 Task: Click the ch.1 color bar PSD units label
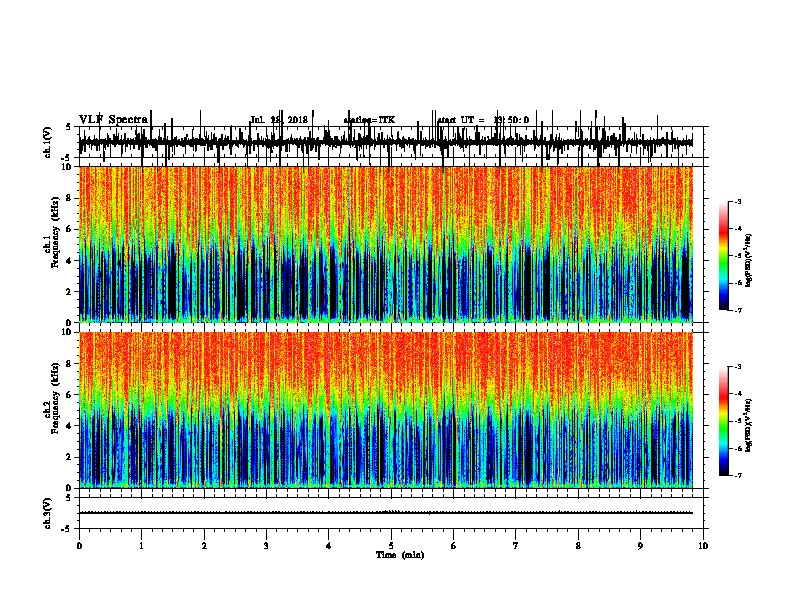coord(748,260)
